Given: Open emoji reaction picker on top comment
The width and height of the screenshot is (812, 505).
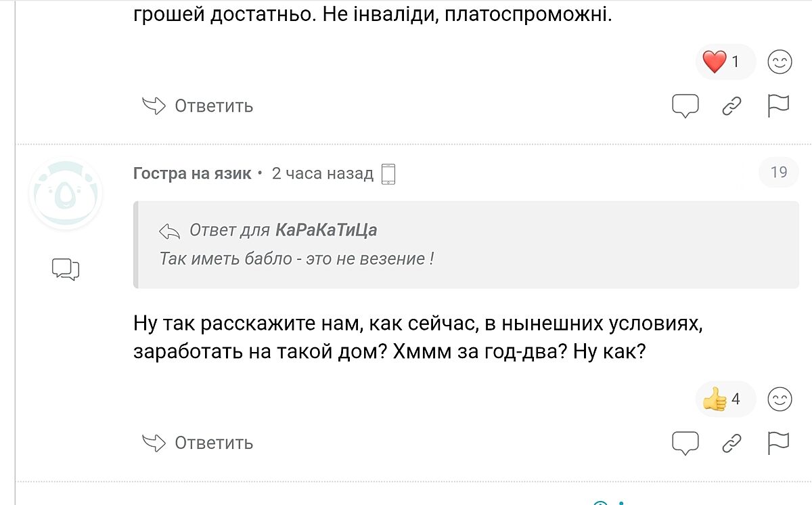Looking at the screenshot, I should [780, 62].
